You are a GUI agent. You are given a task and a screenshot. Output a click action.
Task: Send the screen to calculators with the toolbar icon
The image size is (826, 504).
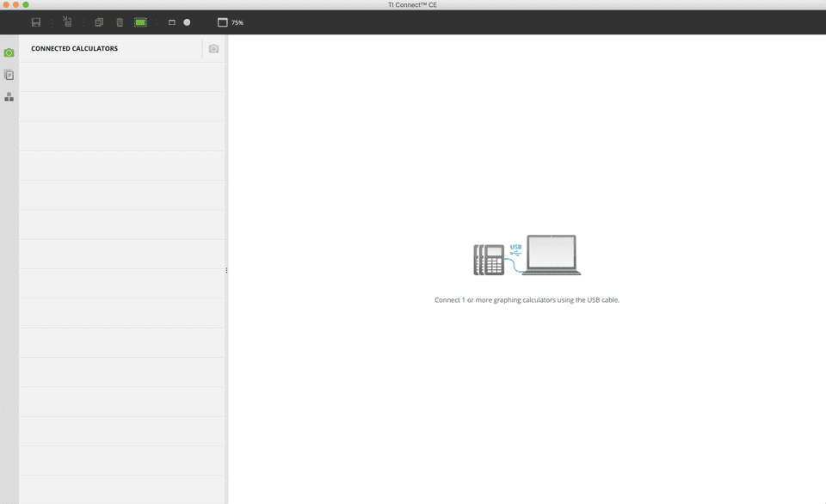(67, 22)
